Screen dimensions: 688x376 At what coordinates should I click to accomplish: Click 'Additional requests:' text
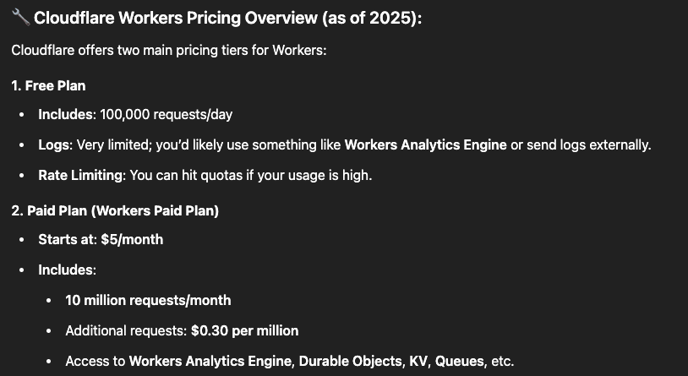point(126,330)
